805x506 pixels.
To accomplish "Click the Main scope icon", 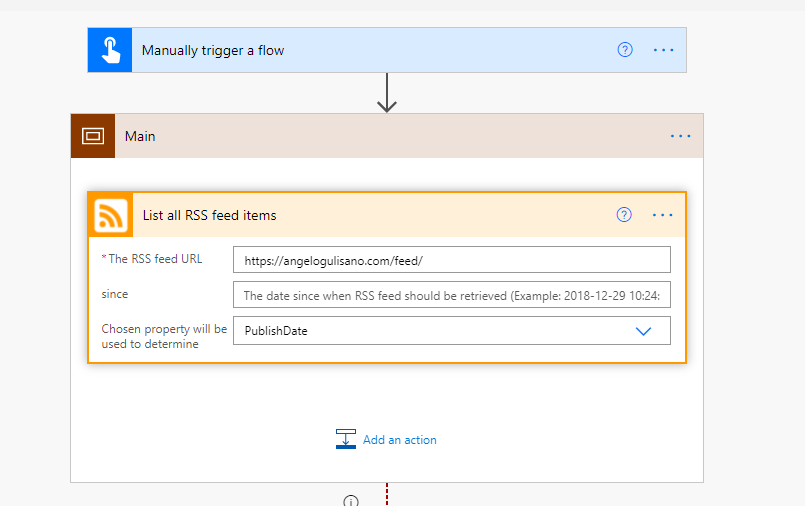I will tap(93, 136).
